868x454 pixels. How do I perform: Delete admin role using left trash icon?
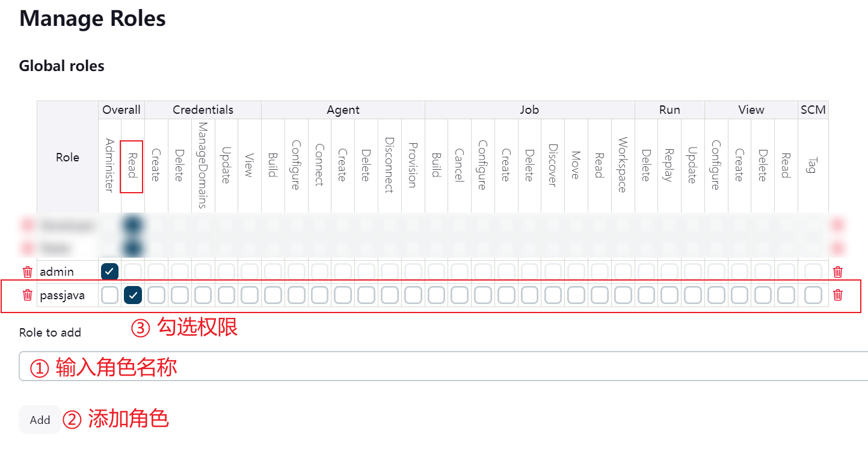27,272
